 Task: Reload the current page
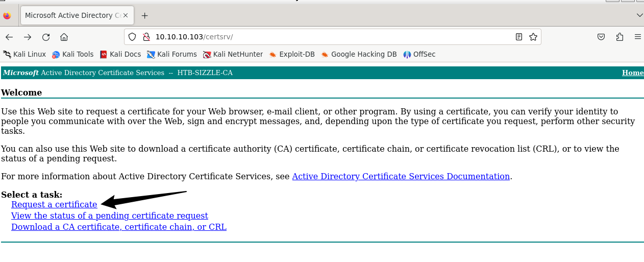pyautogui.click(x=46, y=37)
